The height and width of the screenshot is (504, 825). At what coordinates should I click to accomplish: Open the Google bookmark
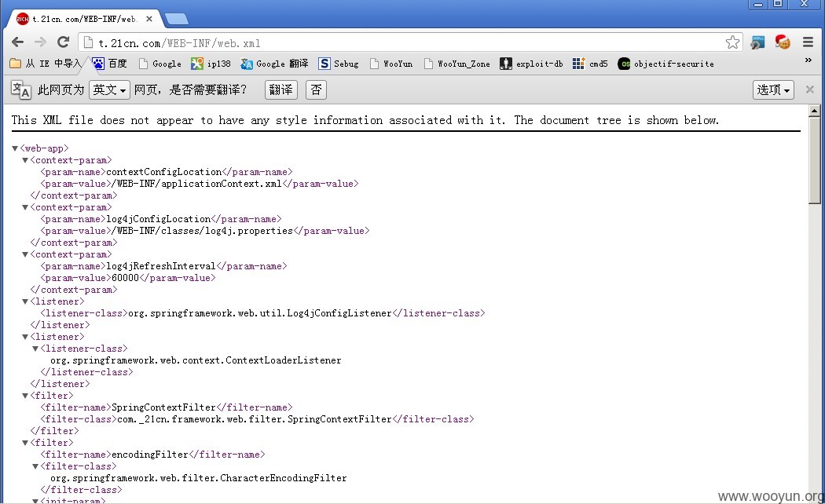point(160,64)
